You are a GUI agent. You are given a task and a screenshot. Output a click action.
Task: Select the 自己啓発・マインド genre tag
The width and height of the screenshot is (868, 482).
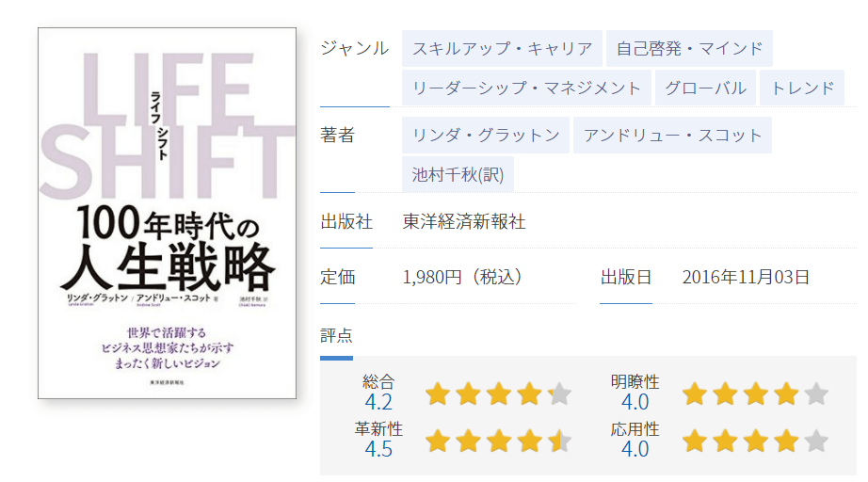point(689,49)
